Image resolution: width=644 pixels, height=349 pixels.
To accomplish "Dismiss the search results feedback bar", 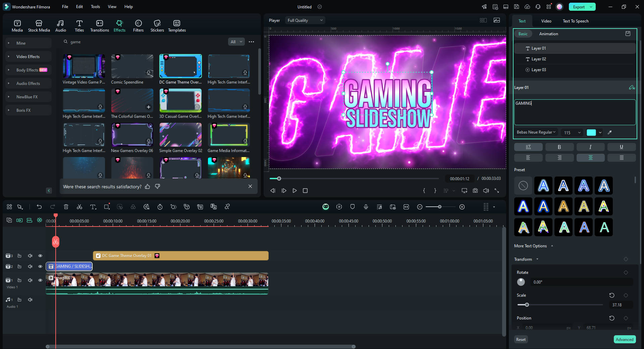I will (x=250, y=186).
